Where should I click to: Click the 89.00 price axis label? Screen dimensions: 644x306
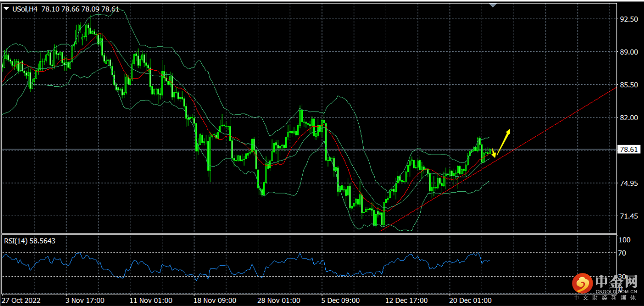pos(628,52)
